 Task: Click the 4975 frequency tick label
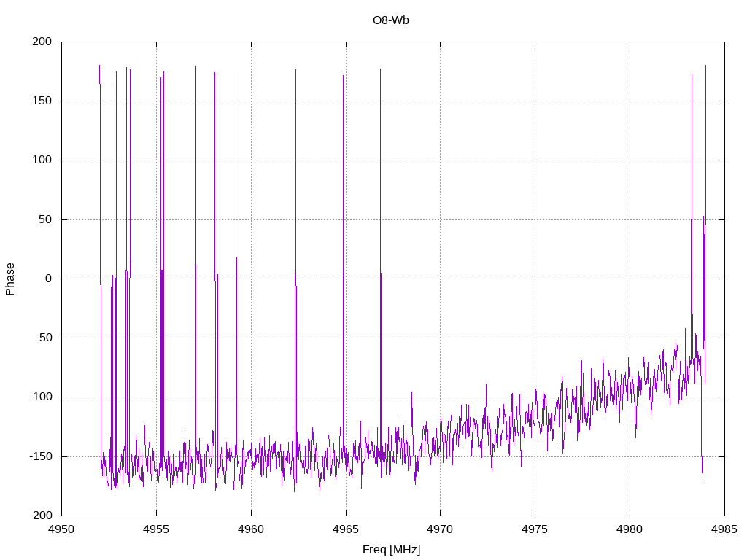pyautogui.click(x=535, y=529)
